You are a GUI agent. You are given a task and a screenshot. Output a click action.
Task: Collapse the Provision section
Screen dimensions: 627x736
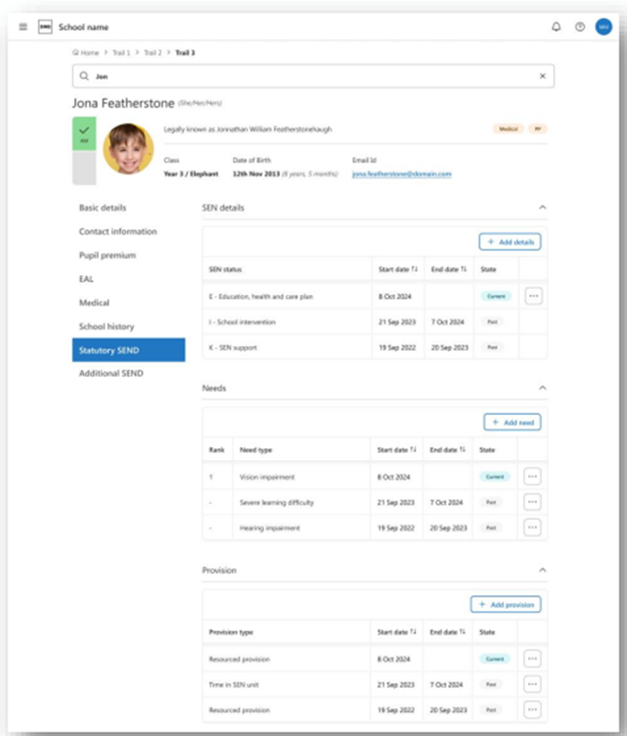[542, 570]
